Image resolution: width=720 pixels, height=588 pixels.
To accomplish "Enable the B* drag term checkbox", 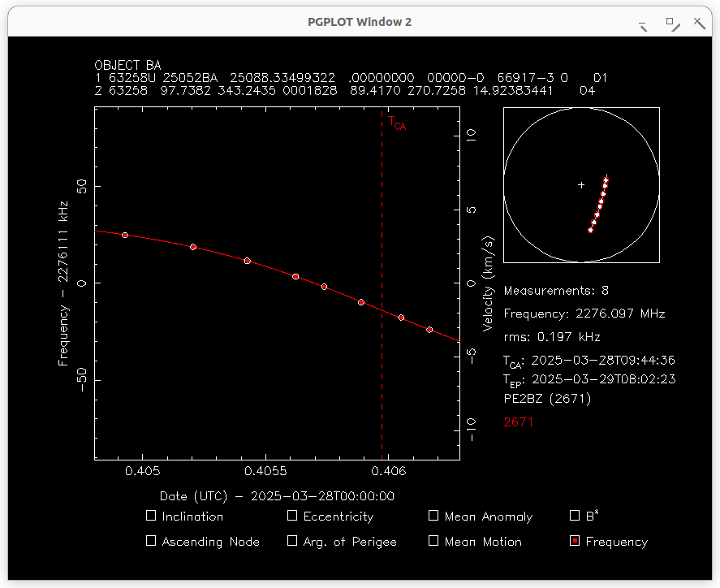I will coord(575,516).
